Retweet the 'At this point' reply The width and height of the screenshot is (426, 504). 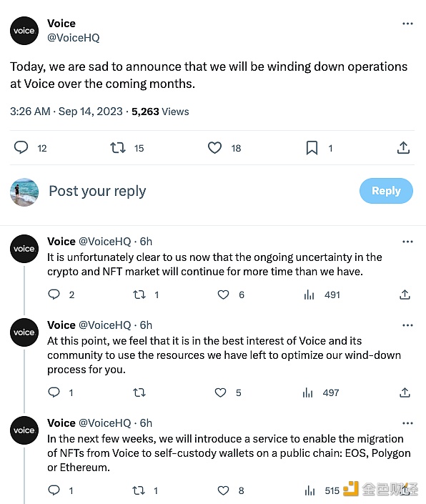(139, 392)
